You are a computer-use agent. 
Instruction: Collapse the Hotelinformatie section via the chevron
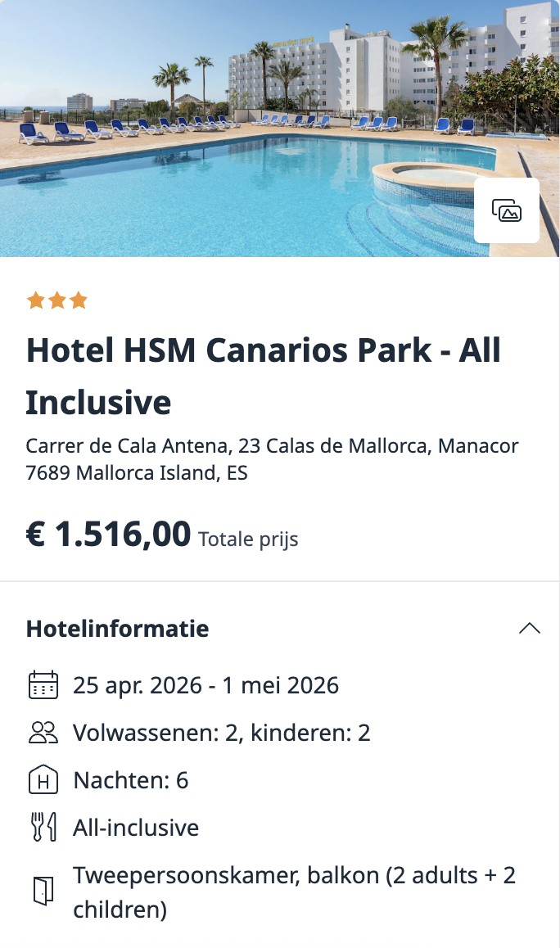[530, 628]
